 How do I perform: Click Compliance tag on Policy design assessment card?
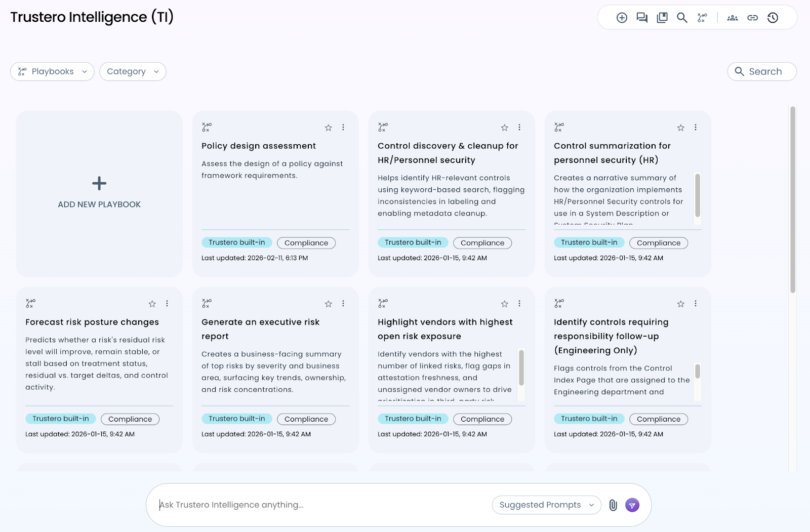pyautogui.click(x=306, y=243)
